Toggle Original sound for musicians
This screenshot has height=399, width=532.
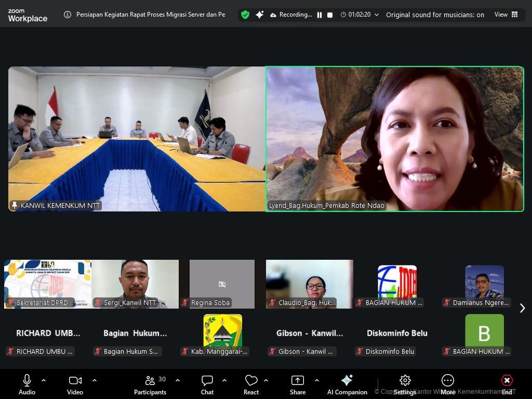coord(435,15)
